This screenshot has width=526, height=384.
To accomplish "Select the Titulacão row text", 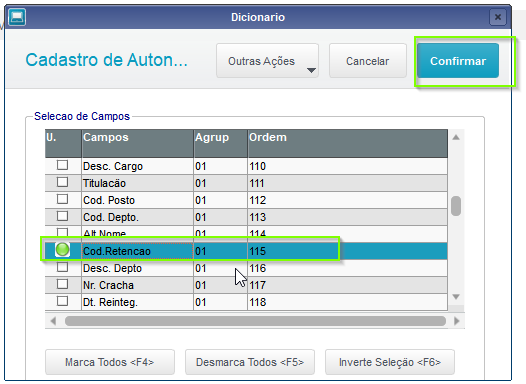I will click(x=104, y=183).
